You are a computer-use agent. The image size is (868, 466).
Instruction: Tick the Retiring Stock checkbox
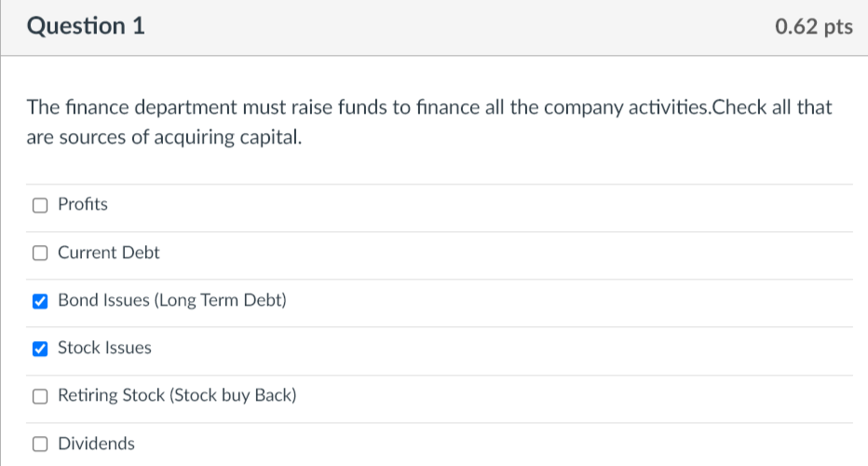pos(40,397)
